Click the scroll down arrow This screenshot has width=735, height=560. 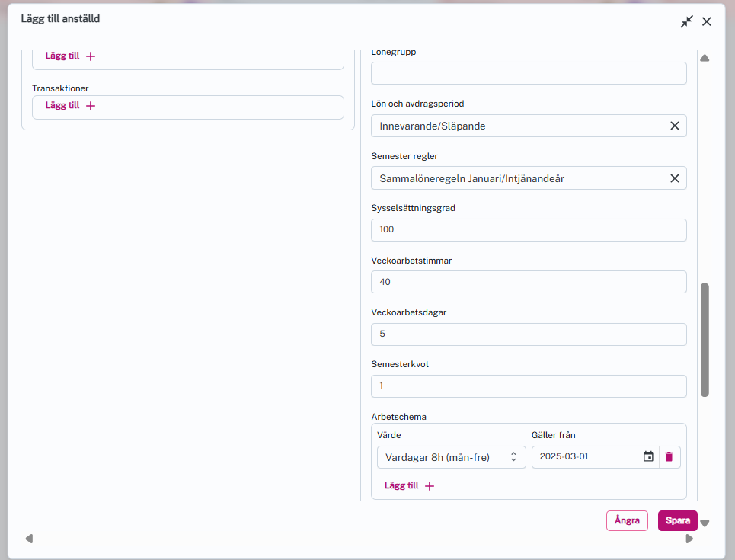705,523
